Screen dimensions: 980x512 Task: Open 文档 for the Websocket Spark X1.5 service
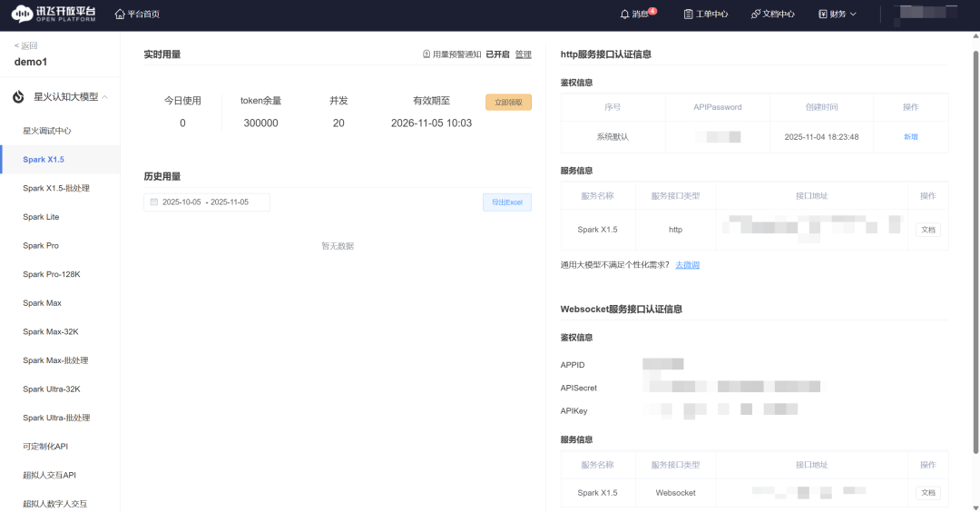pyautogui.click(x=928, y=493)
